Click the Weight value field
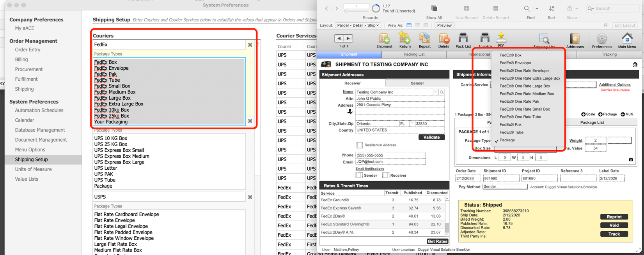Viewport: 644px width, 255px height. point(595,141)
